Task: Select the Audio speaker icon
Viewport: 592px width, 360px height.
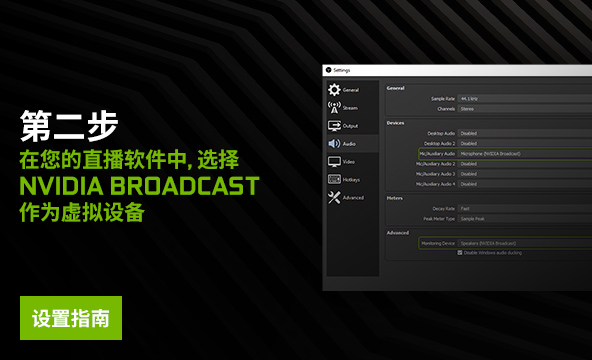Action: (334, 143)
